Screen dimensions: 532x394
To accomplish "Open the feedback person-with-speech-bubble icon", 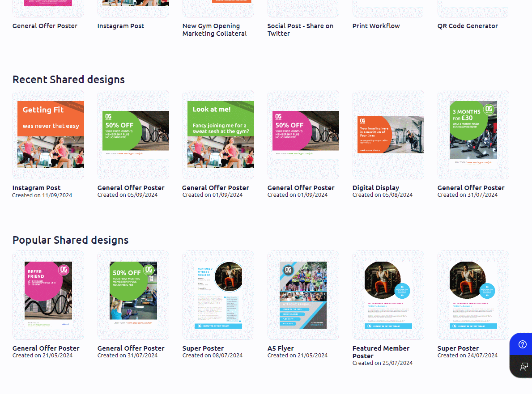I will (x=522, y=367).
